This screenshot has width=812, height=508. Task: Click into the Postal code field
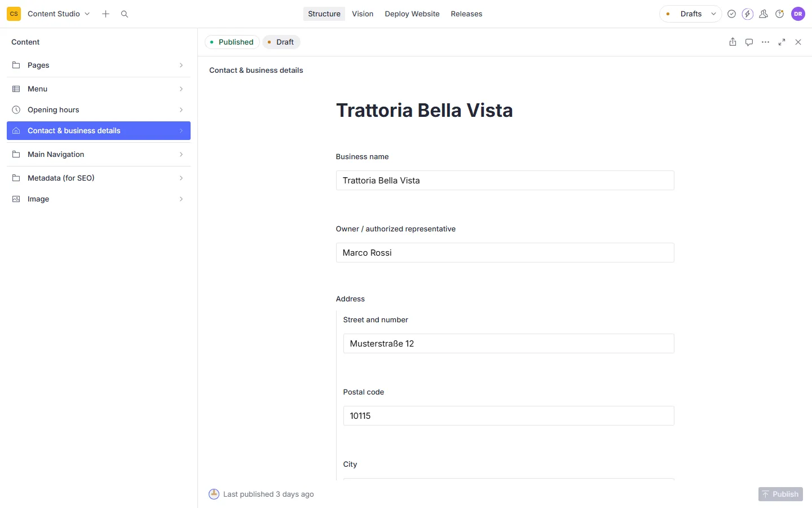(509, 416)
